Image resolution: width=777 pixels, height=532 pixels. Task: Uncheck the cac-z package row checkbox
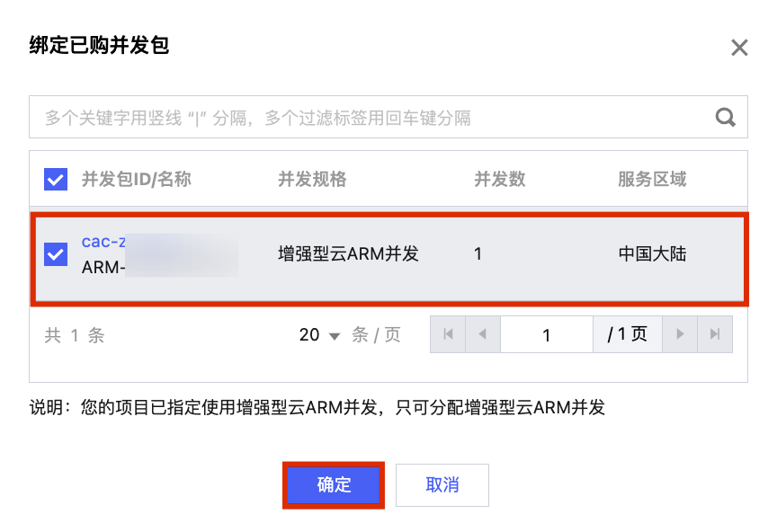(x=56, y=255)
